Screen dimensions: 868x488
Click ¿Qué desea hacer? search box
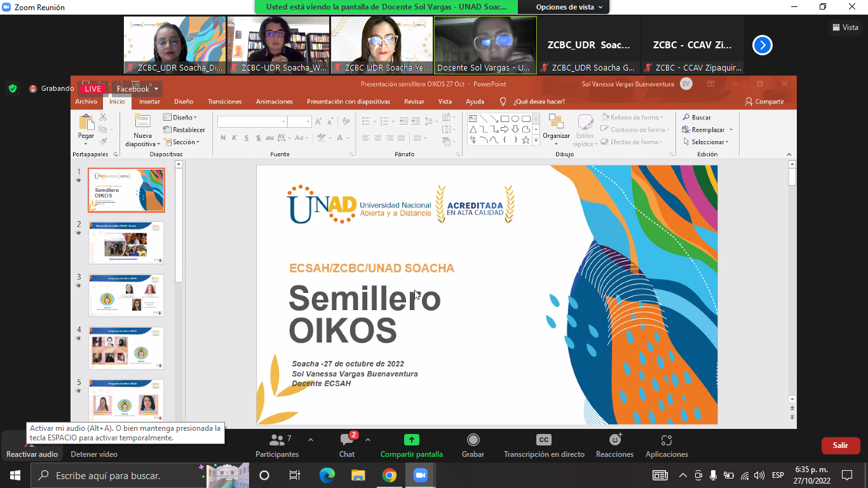(x=539, y=102)
